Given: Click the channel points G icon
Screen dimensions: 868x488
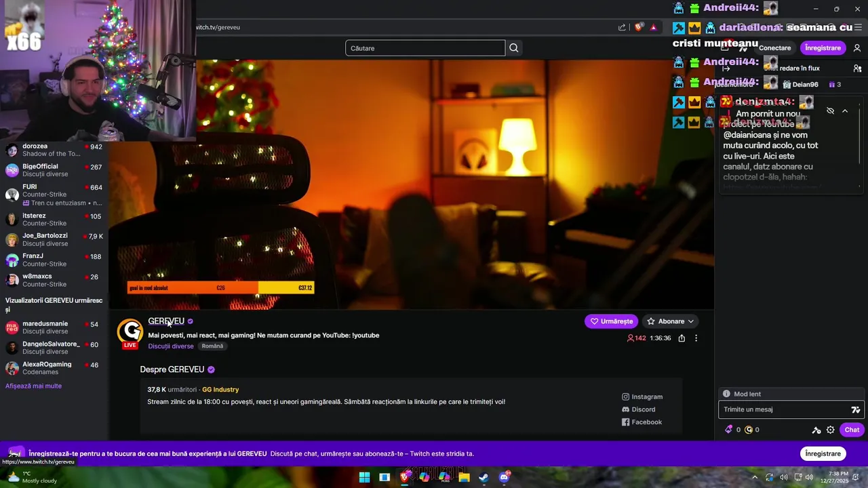Looking at the screenshot, I should [x=749, y=430].
